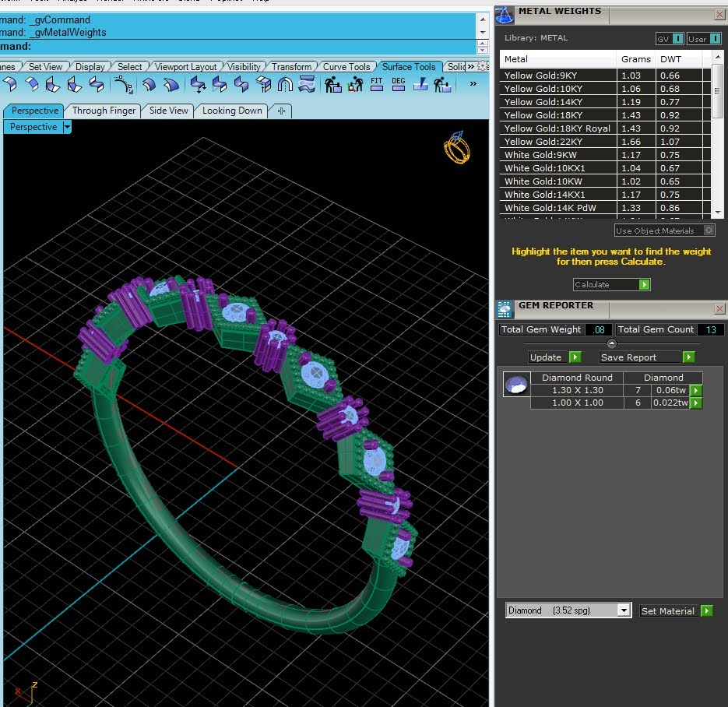Viewport: 728px width, 707px height.
Task: Toggle the GV library switch
Action: tap(670, 39)
